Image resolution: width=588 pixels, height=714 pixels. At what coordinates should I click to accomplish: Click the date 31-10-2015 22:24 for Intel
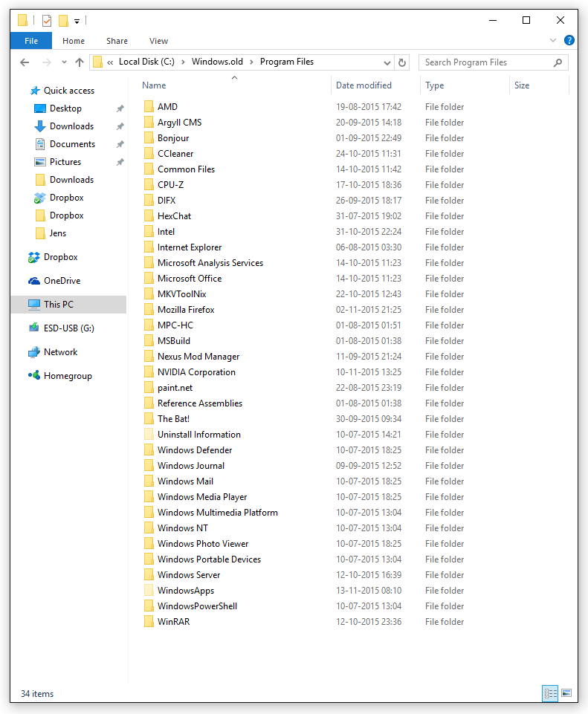(x=369, y=232)
